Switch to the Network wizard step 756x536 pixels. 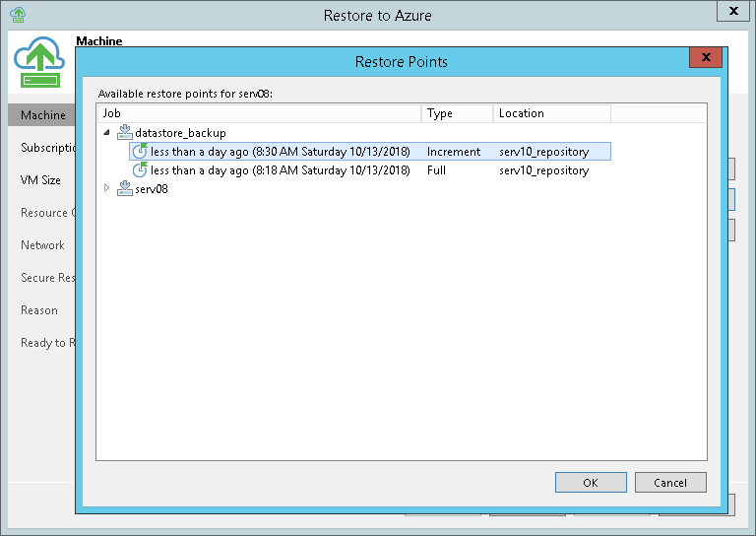43,245
